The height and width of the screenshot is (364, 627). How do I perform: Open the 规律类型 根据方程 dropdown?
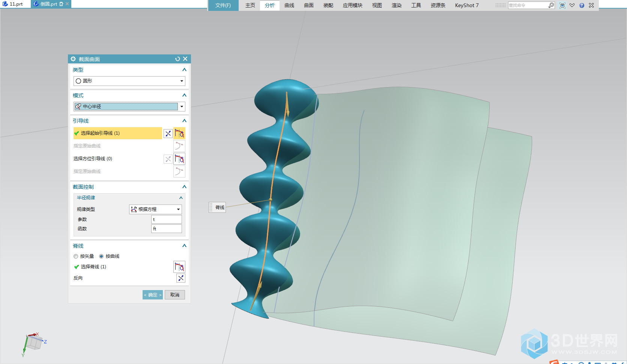156,209
